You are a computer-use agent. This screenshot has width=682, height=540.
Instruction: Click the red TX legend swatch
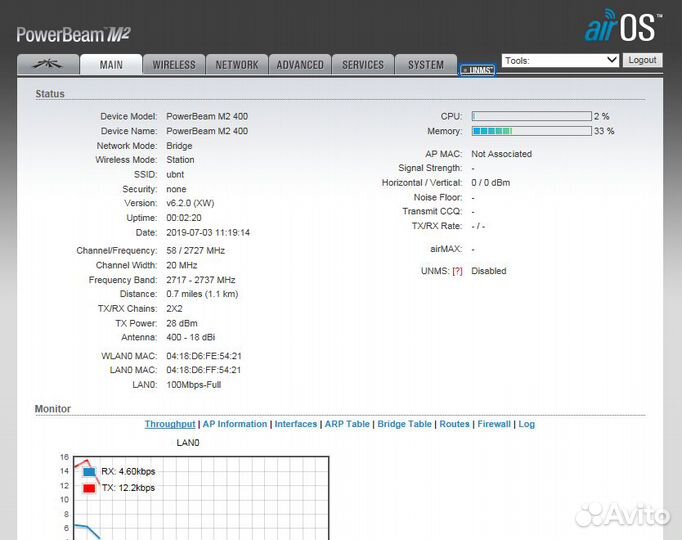tap(89, 488)
